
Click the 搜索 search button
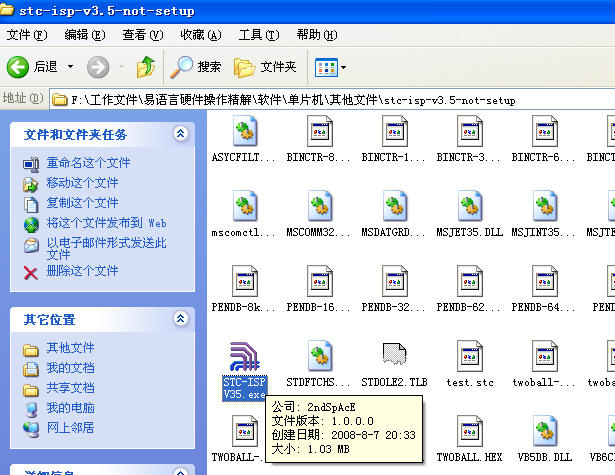pyautogui.click(x=196, y=67)
